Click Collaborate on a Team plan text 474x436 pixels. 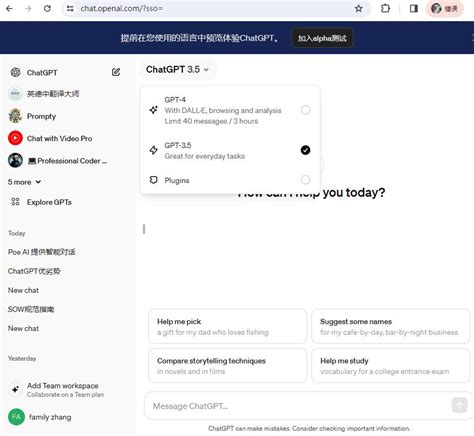[x=65, y=395]
